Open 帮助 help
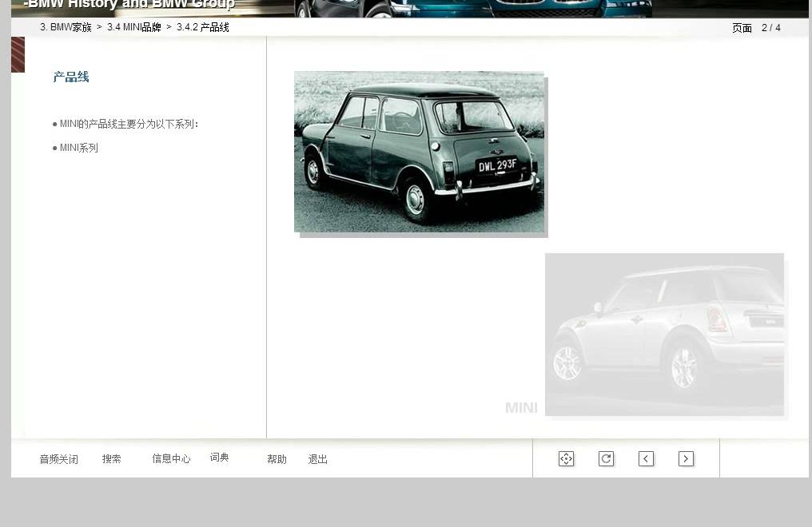 (277, 459)
